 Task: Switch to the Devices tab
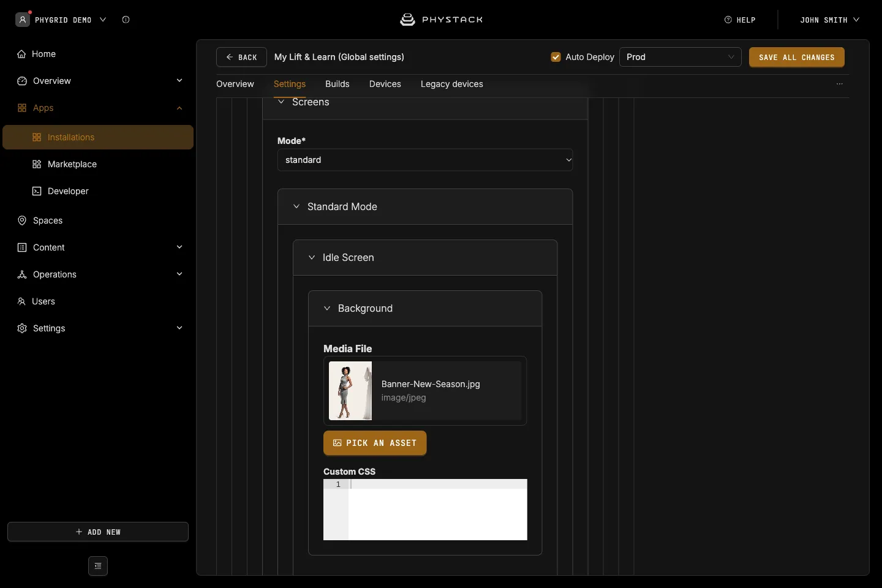[385, 84]
